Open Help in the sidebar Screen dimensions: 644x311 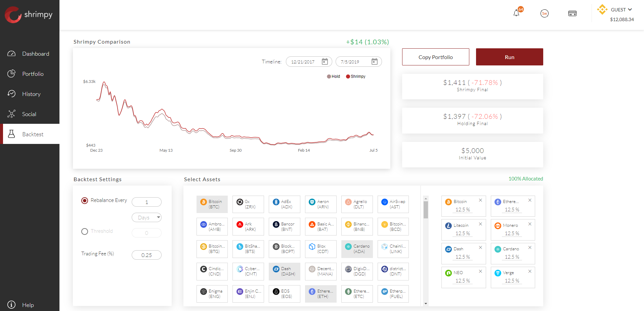click(x=21, y=305)
